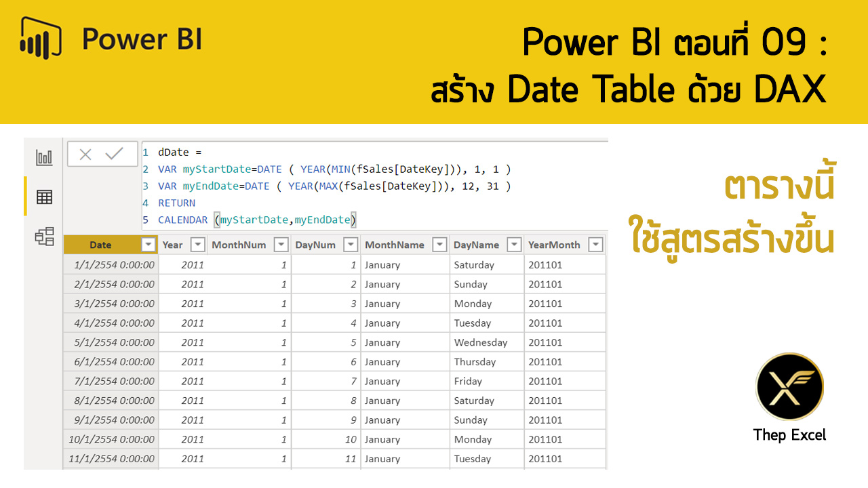Select the MonthName column header label

[394, 245]
